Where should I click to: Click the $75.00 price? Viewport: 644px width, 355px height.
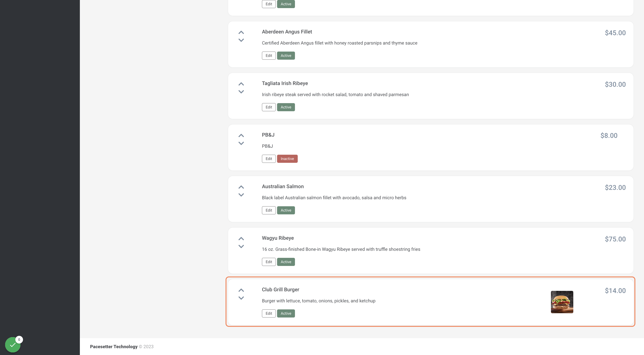pos(615,239)
